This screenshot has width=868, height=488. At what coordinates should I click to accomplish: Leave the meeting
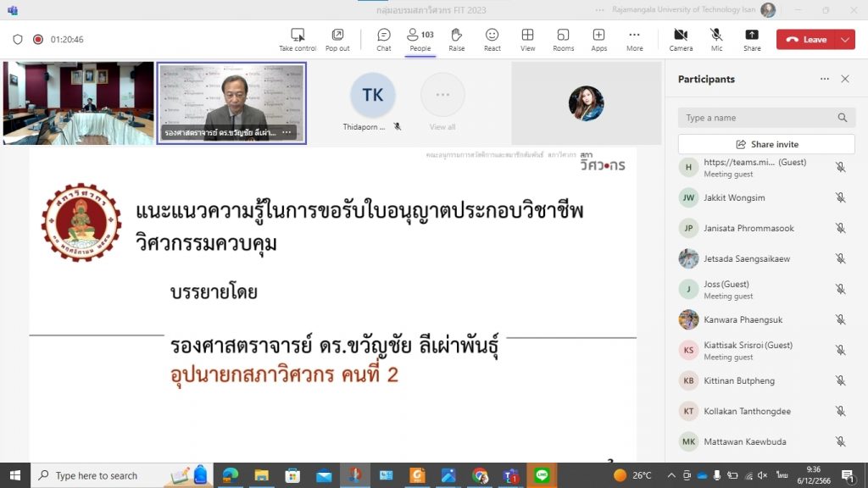coord(805,40)
